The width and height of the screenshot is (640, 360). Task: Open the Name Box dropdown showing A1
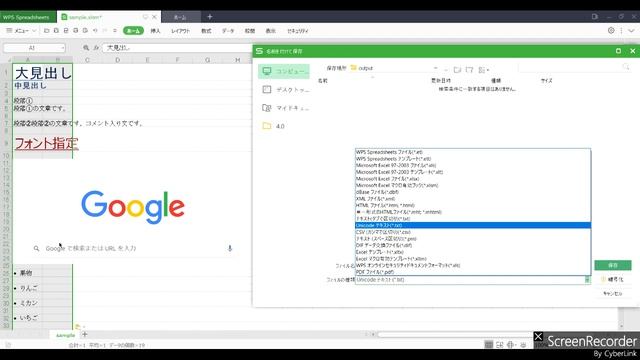[x=62, y=48]
